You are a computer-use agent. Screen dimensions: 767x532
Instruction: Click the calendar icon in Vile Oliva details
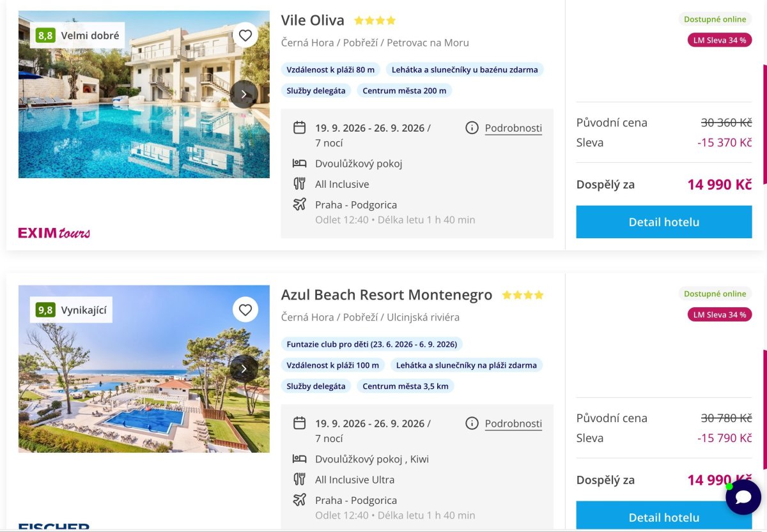click(299, 128)
